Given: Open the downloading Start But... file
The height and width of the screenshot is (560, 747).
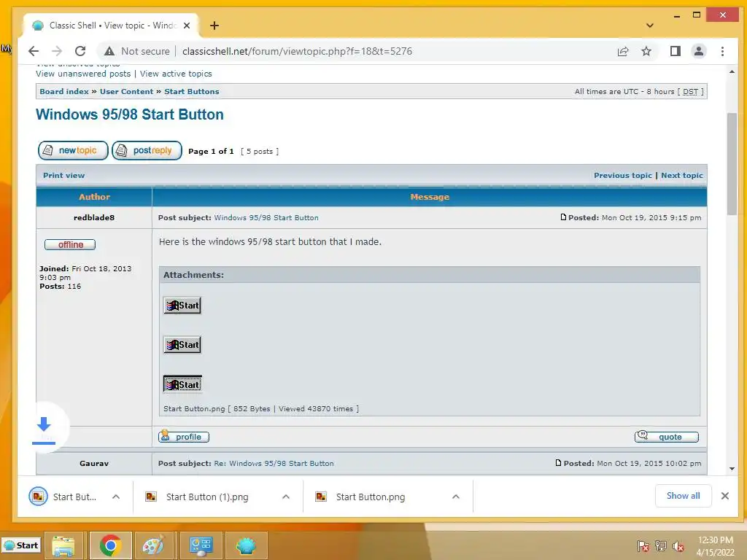Looking at the screenshot, I should (x=63, y=497).
